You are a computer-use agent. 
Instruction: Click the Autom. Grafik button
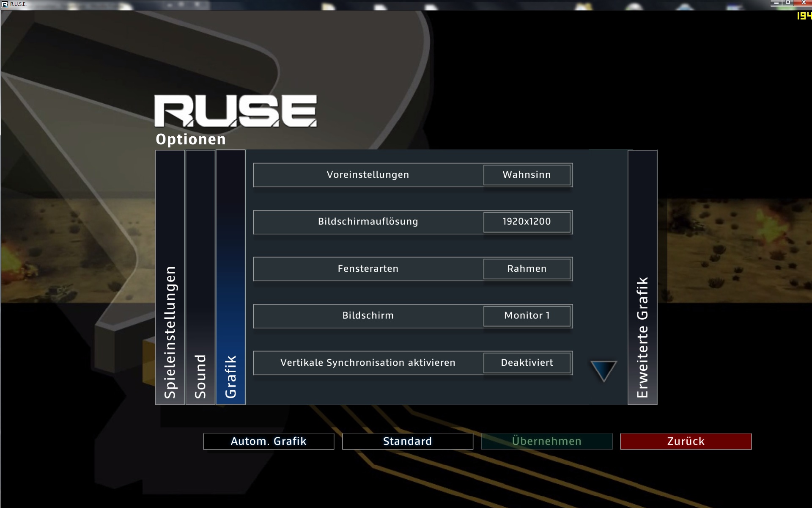269,441
